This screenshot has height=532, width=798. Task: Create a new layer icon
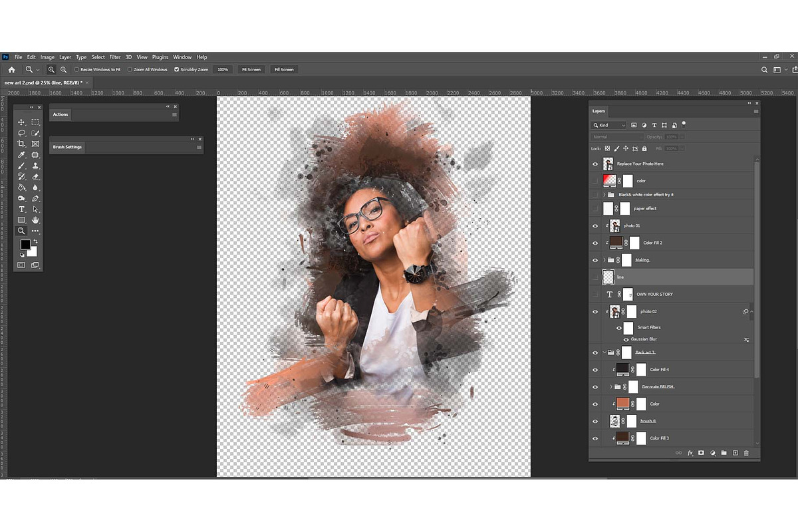(735, 453)
